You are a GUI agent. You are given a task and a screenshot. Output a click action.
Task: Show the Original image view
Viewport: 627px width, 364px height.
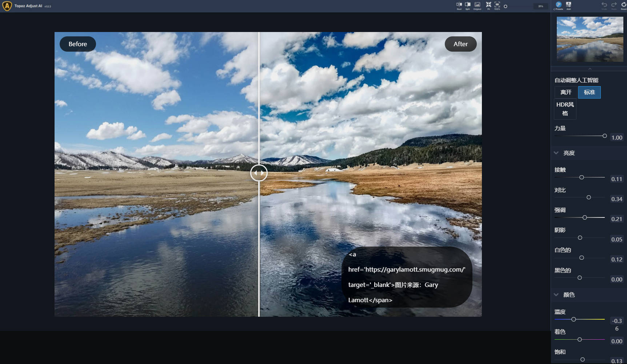point(477,5)
